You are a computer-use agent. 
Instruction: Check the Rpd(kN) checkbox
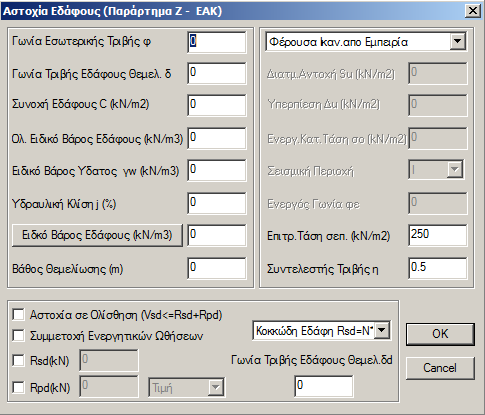pos(18,387)
